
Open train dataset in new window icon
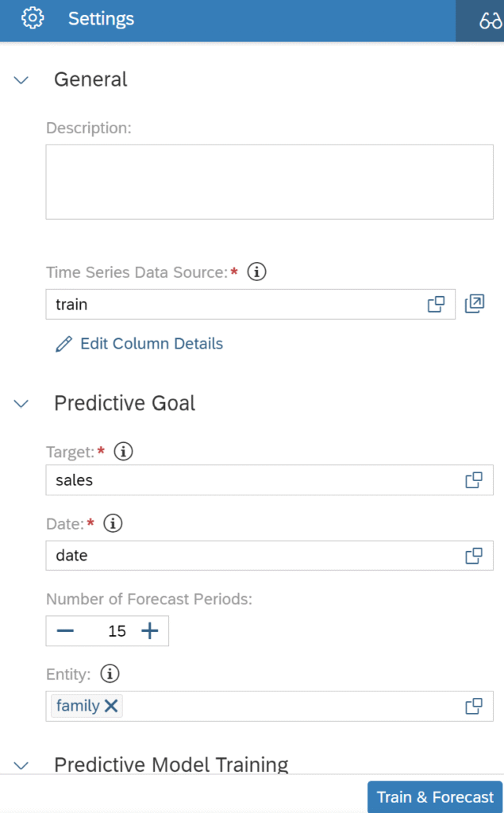pyautogui.click(x=475, y=304)
